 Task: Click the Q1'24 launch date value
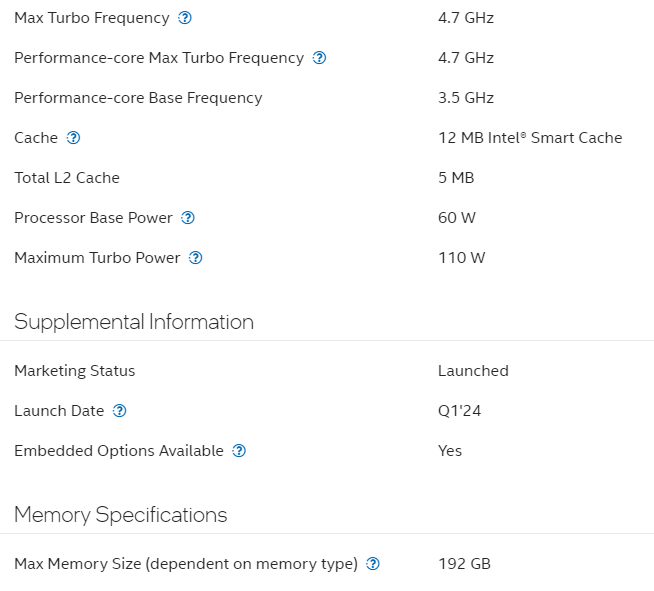(x=460, y=411)
